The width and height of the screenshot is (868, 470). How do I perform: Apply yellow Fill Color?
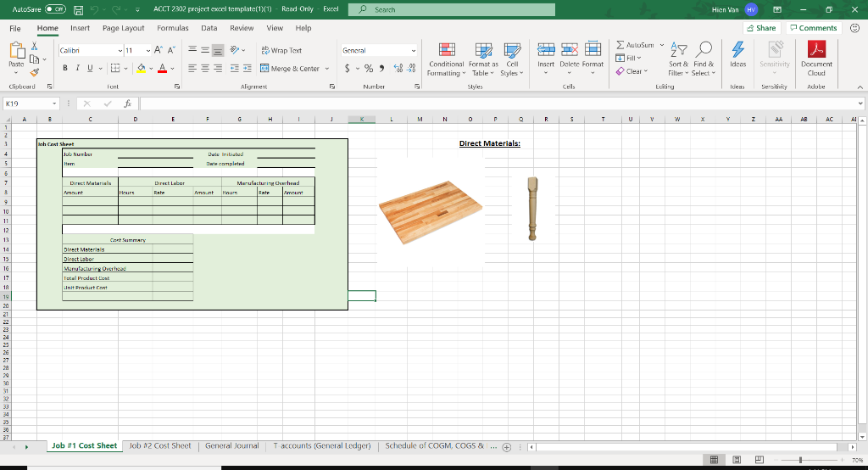[x=142, y=68]
